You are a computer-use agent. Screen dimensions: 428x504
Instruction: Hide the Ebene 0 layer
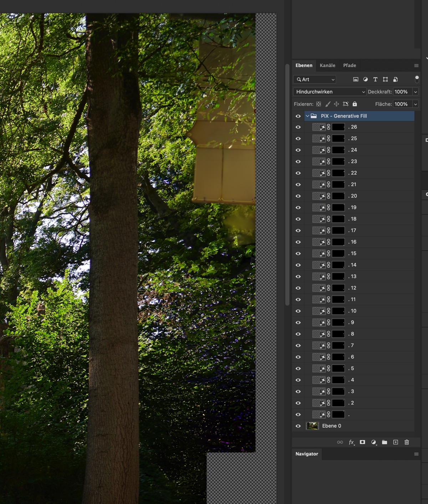pyautogui.click(x=298, y=426)
